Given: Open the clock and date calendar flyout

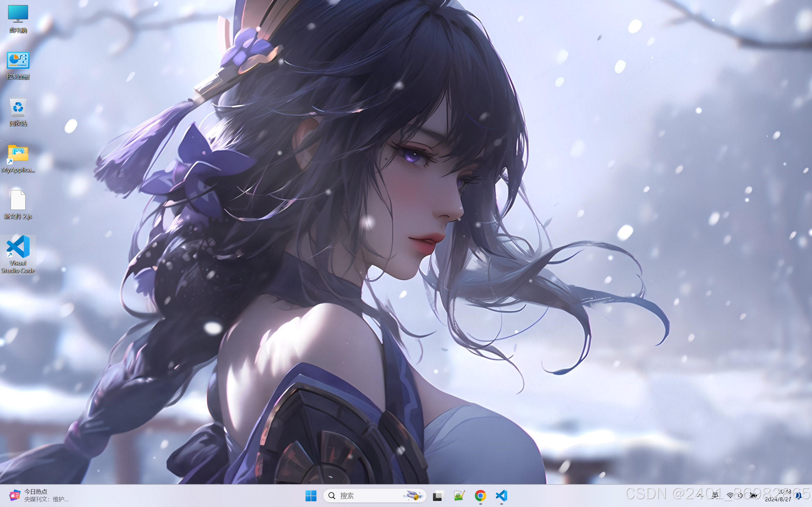Looking at the screenshot, I should 778,495.
